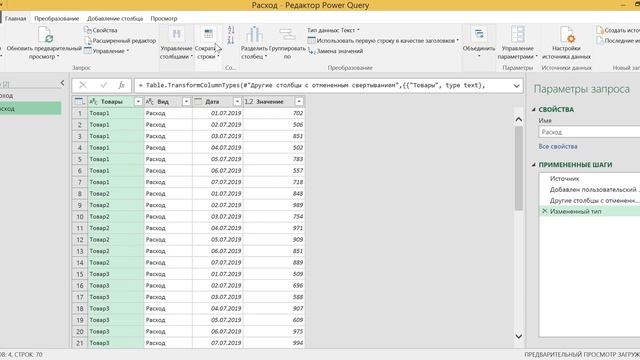Cancel formula edit with the X icon

[x=83, y=85]
